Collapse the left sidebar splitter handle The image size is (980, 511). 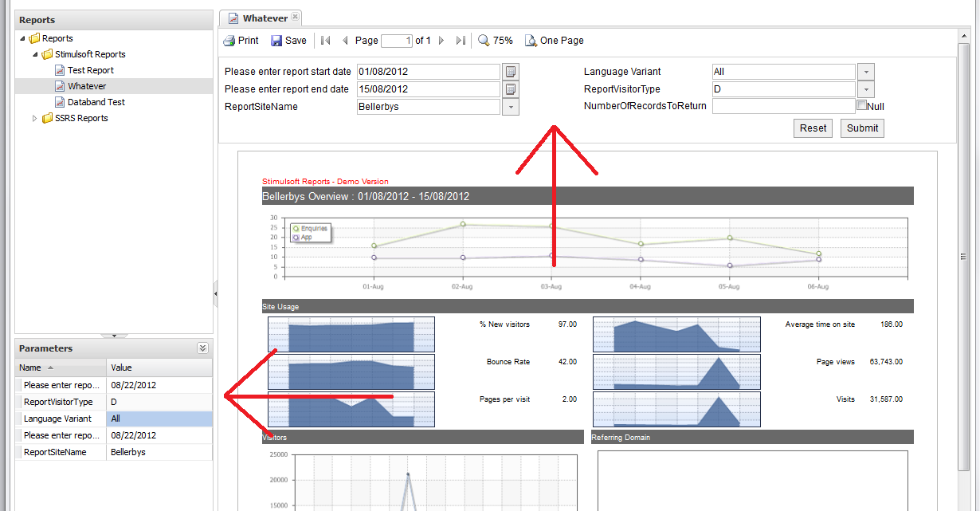click(x=216, y=293)
